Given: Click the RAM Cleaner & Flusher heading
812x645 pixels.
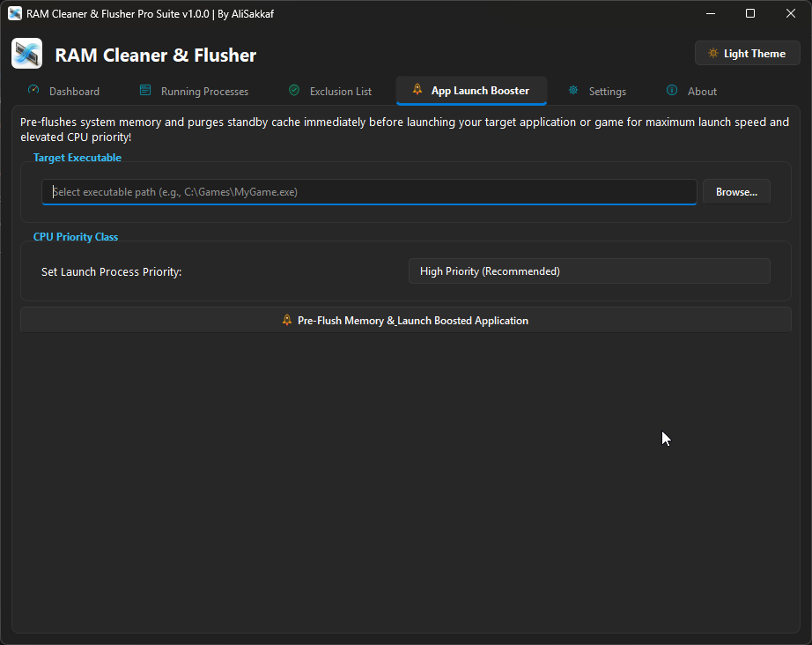Looking at the screenshot, I should [155, 55].
